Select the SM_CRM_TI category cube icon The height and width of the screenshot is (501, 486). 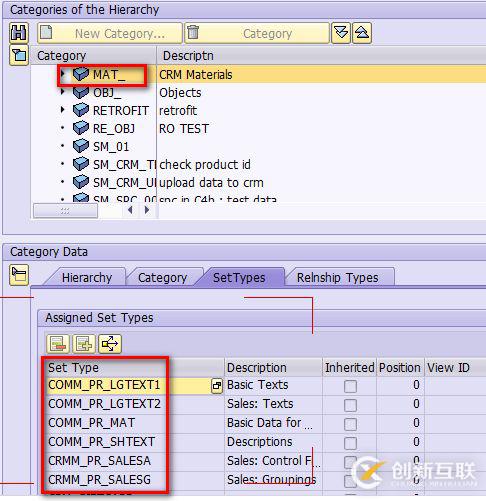coord(80,164)
